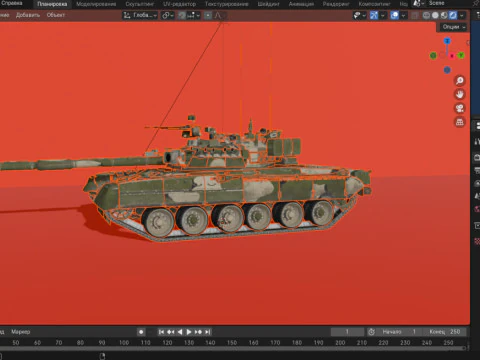
Task: Switch to wireframe viewport shading
Action: (426, 15)
